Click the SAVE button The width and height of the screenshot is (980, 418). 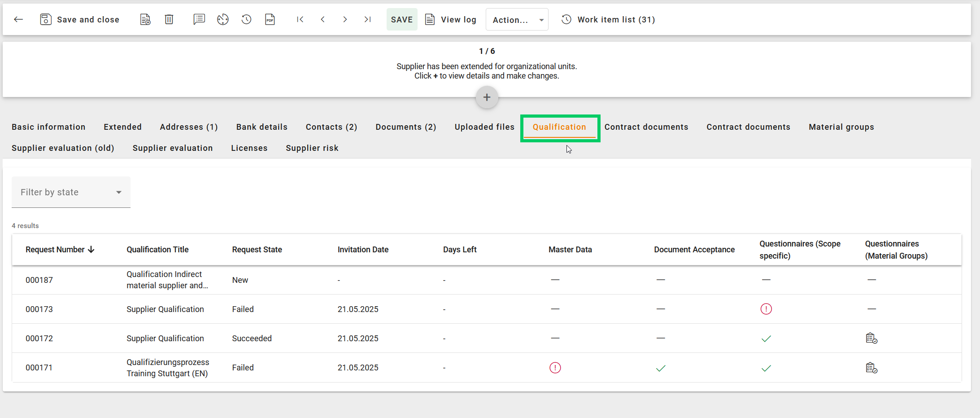[401, 20]
